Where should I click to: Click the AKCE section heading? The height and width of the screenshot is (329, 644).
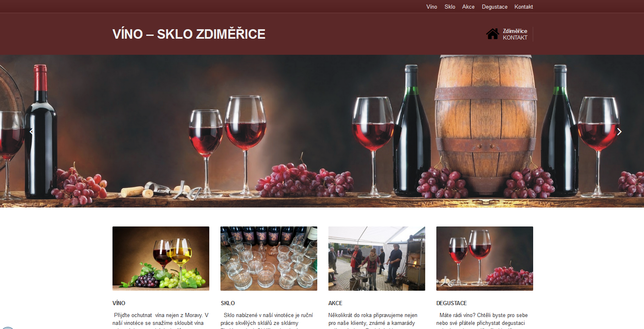[335, 303]
